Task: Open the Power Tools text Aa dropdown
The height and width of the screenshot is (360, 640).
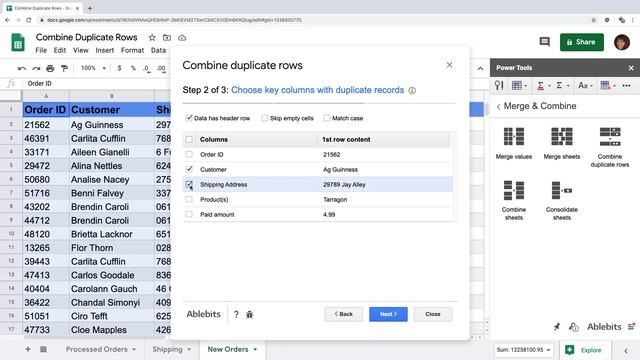Action: point(585,85)
